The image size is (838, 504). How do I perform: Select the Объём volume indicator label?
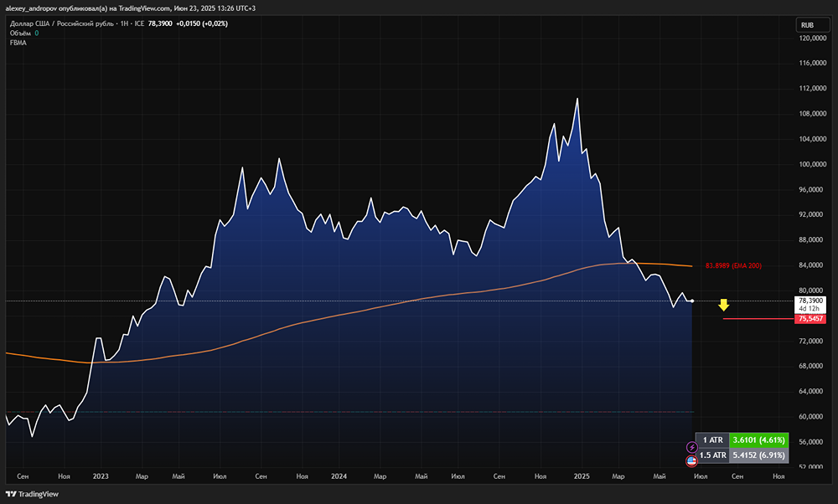tap(21, 33)
